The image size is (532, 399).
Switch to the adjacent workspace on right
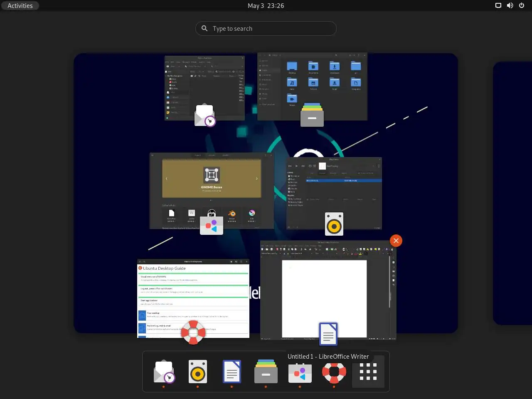click(x=512, y=193)
